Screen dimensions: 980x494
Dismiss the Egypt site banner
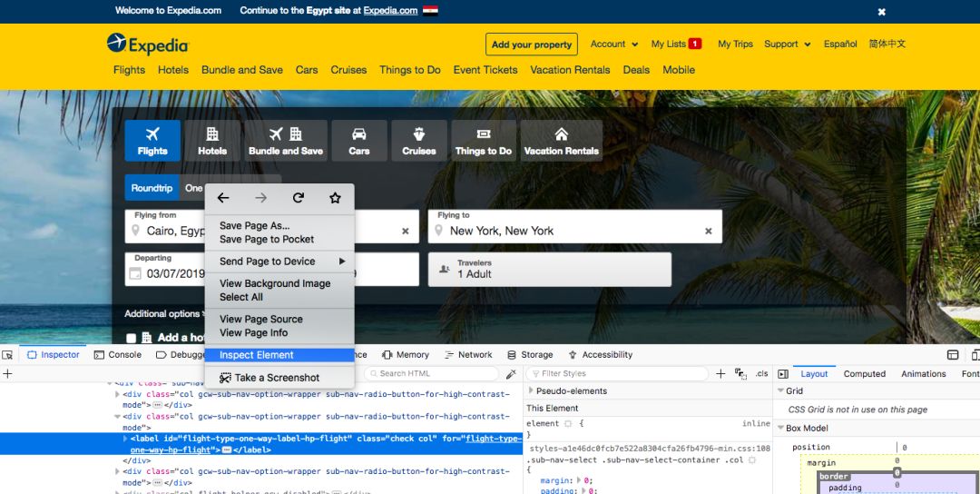point(881,11)
